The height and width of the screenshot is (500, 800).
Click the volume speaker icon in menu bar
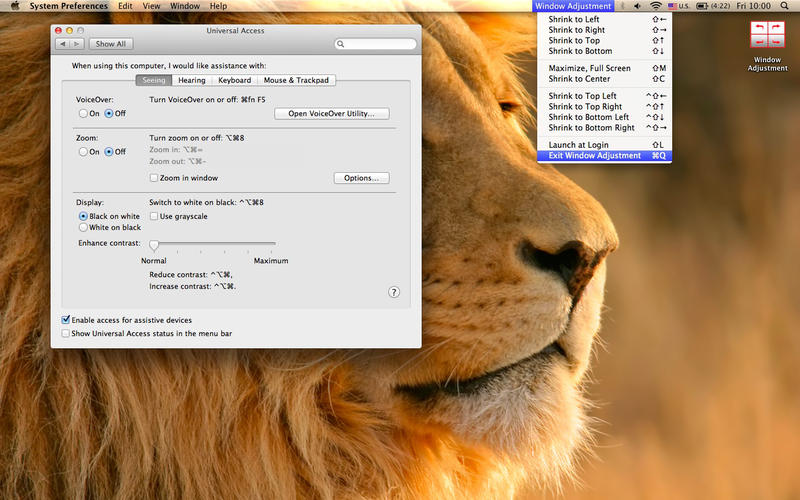[x=637, y=6]
